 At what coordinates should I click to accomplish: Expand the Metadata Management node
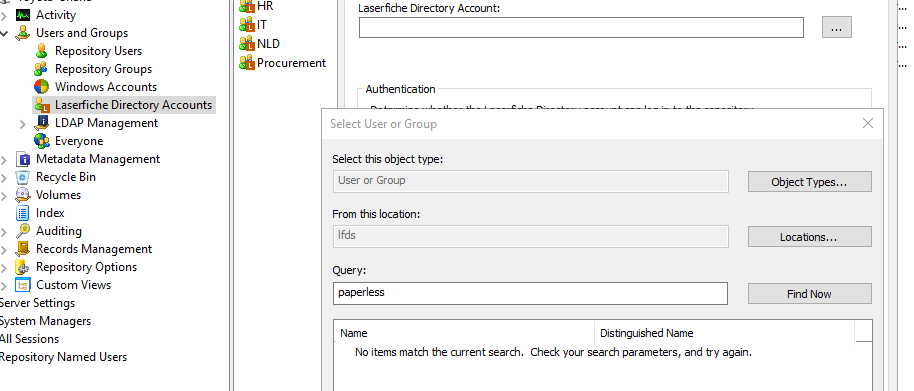(x=5, y=159)
